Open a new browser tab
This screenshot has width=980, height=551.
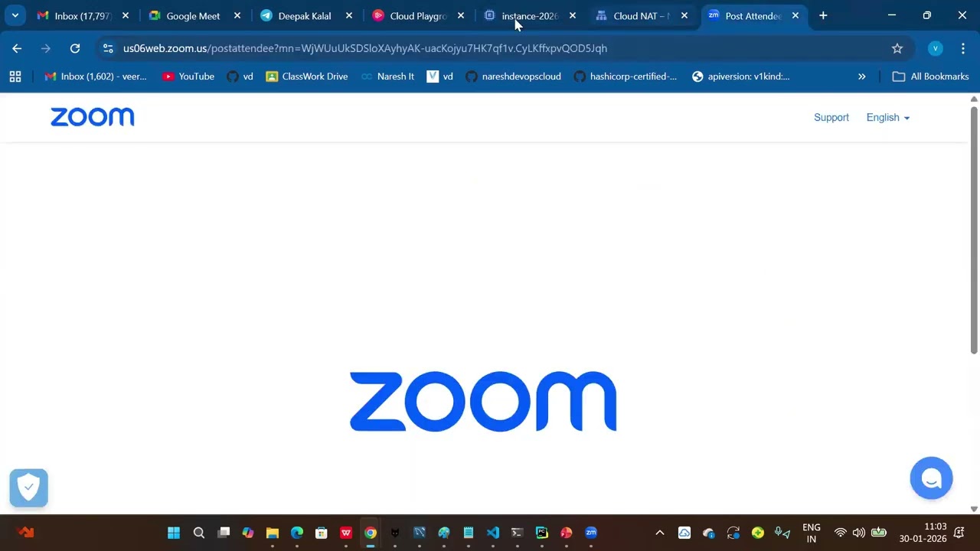[x=823, y=15]
